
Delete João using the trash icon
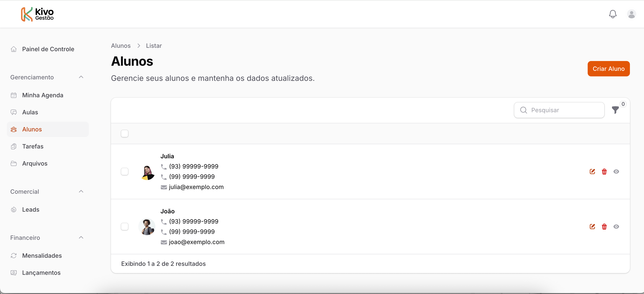click(604, 227)
